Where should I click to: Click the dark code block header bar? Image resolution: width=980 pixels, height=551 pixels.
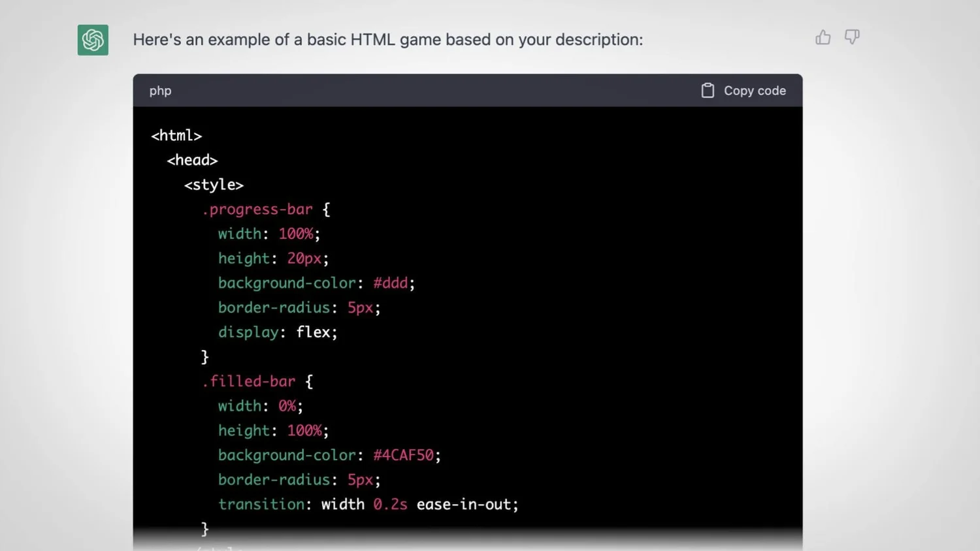coord(457,90)
